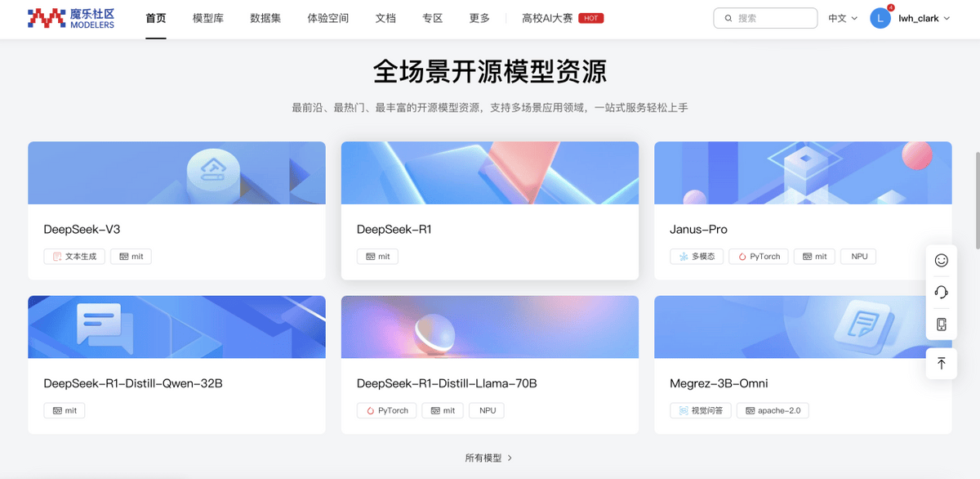Image resolution: width=980 pixels, height=479 pixels.
Task: Click the page vertical scrollbar
Action: click(x=977, y=200)
